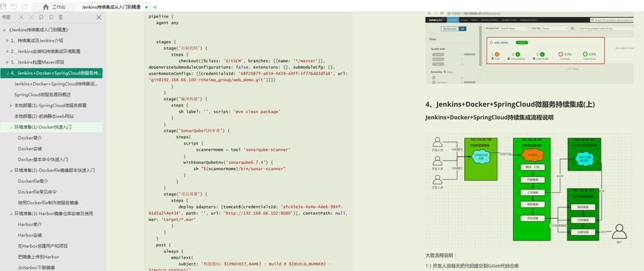Open bookmark Harbor简介
The width and height of the screenshot is (644, 271).
coord(30,224)
